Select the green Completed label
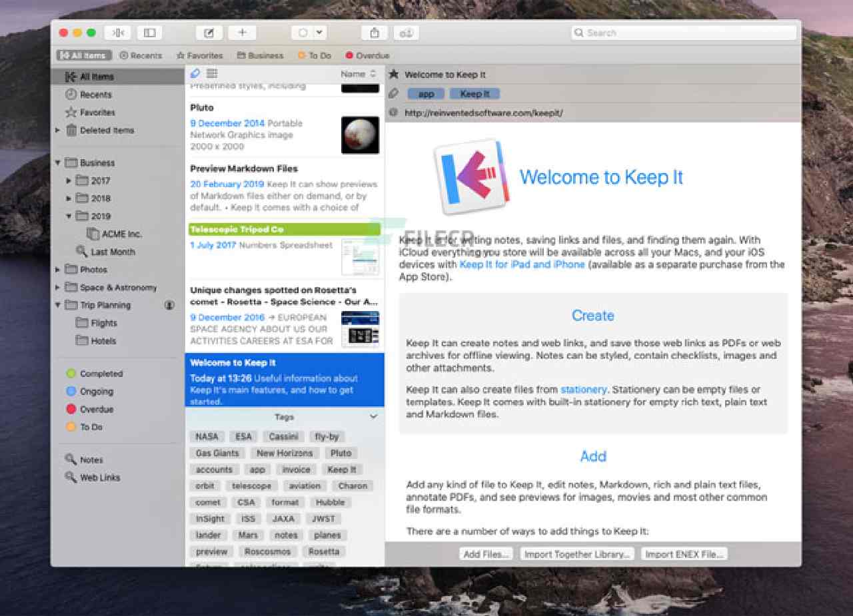Viewport: 853px width, 616px height. [95, 374]
